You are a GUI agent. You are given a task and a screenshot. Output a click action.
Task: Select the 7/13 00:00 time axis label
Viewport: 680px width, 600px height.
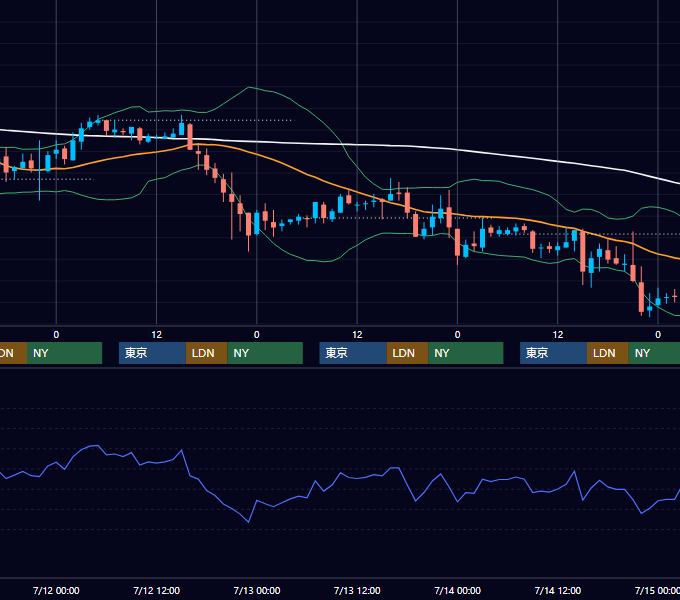pos(257,590)
